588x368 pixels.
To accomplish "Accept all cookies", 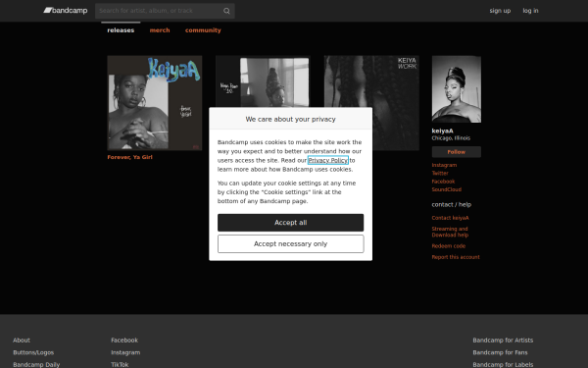I will coord(291,223).
